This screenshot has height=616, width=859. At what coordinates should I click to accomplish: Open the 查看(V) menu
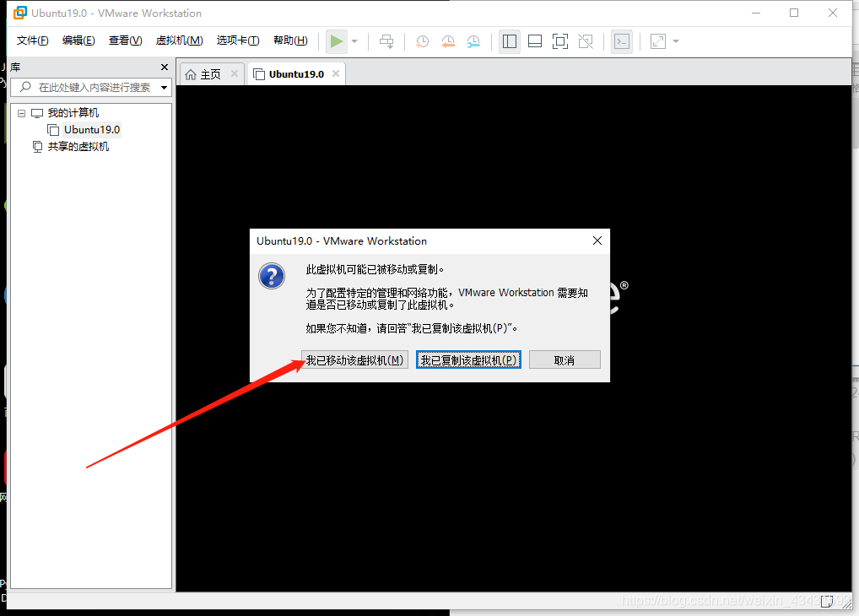click(x=125, y=41)
